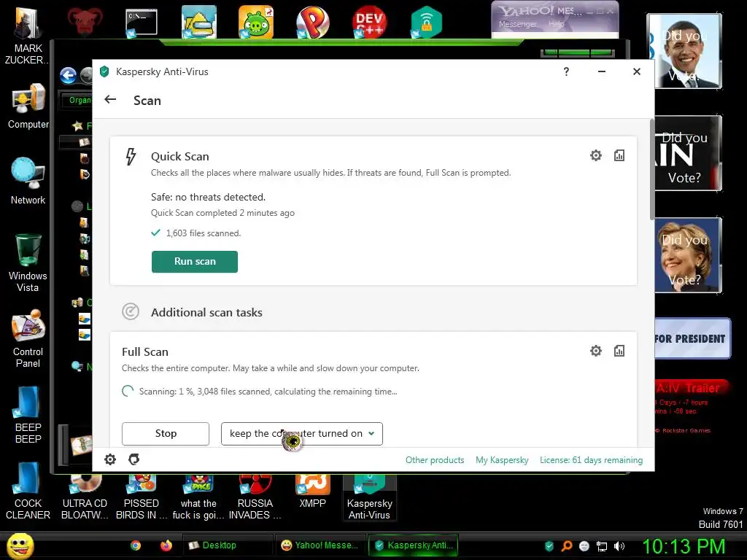
Task: Select the RUSSIA INVADES ... desktop icon
Action: coord(255,497)
